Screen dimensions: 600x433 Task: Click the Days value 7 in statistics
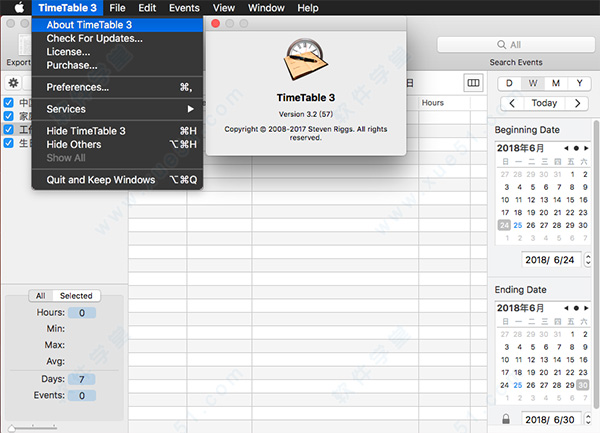pos(82,379)
